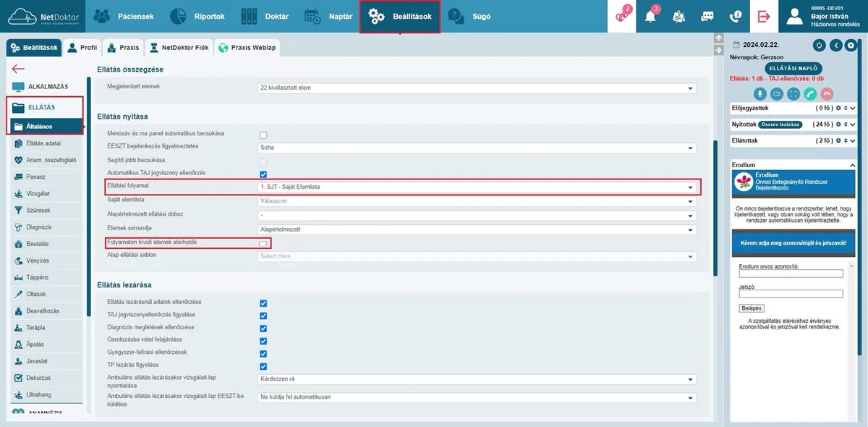Viewport: 868px width, 427px height.
Task: Click the Összes lezárása button
Action: (x=779, y=124)
